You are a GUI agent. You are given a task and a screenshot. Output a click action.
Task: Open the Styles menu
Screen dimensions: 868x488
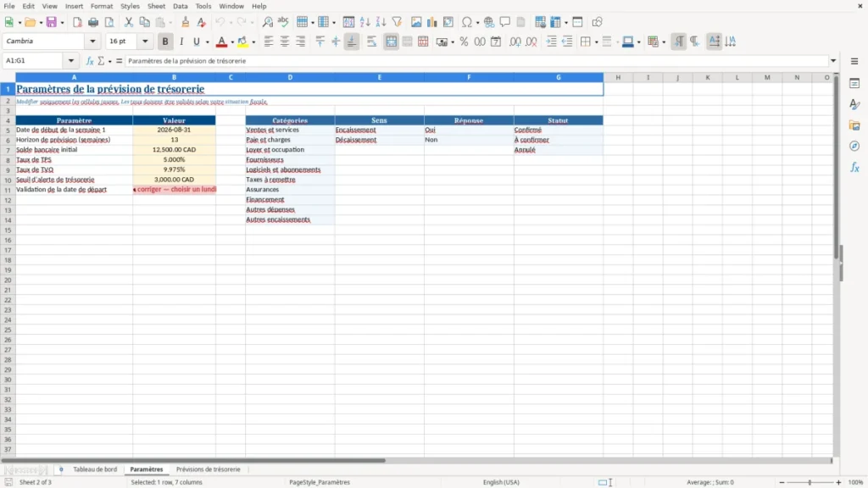point(130,6)
